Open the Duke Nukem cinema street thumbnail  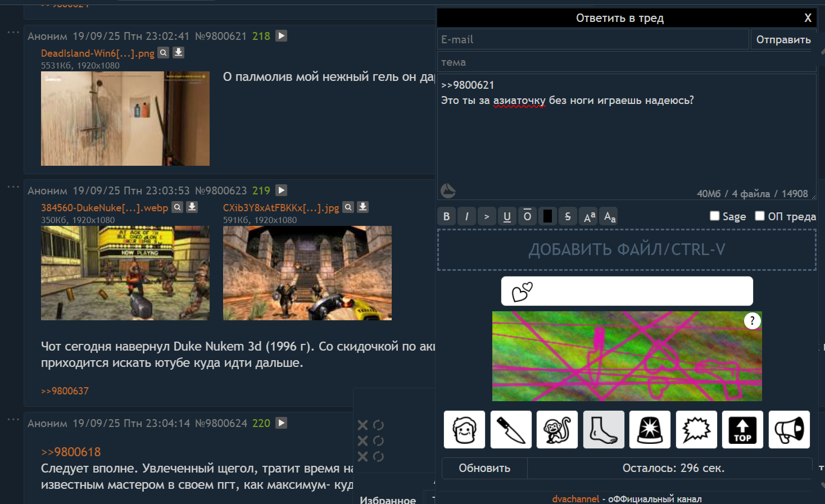(x=125, y=273)
